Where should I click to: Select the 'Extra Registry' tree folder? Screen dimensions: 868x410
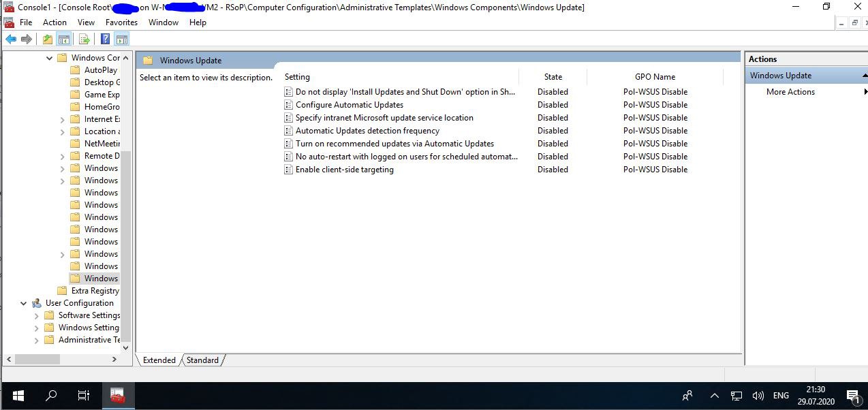[x=95, y=291]
